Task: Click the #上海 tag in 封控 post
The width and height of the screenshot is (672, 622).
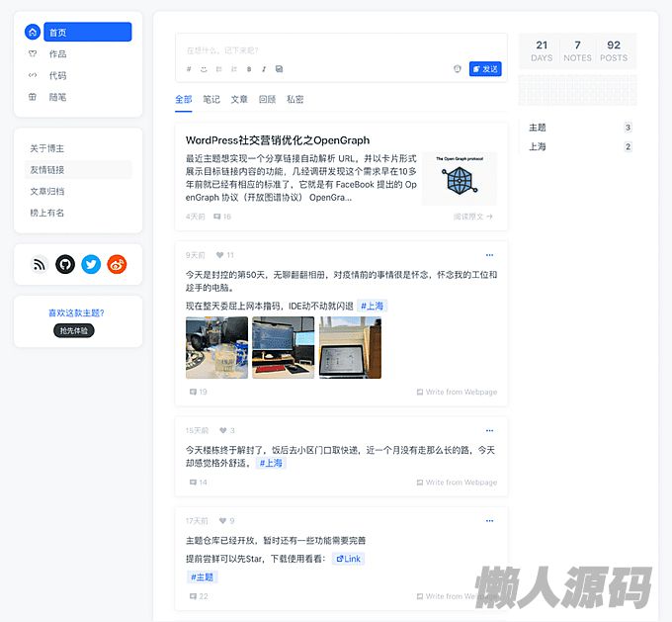Action: pyautogui.click(x=372, y=306)
